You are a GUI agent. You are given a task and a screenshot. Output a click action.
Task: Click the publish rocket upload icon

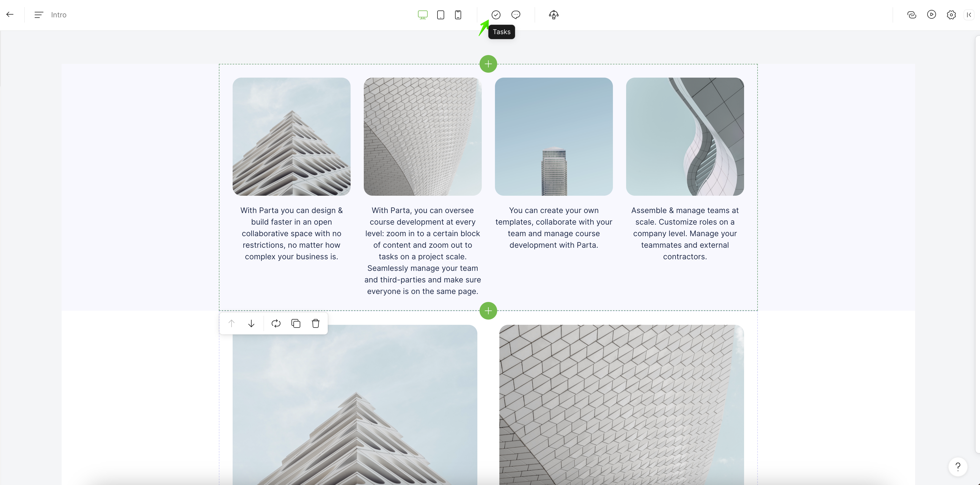554,15
